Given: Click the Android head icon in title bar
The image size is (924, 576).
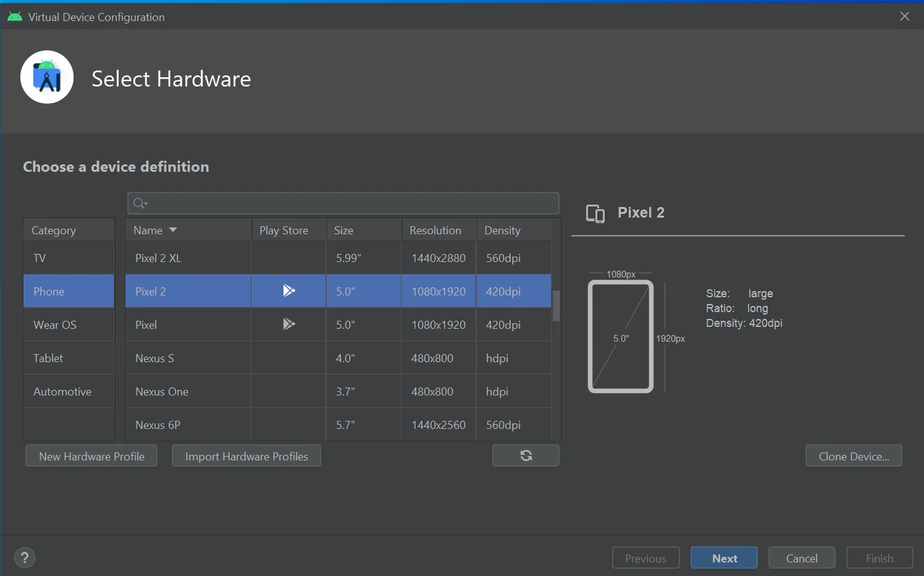Looking at the screenshot, I should pyautogui.click(x=15, y=17).
